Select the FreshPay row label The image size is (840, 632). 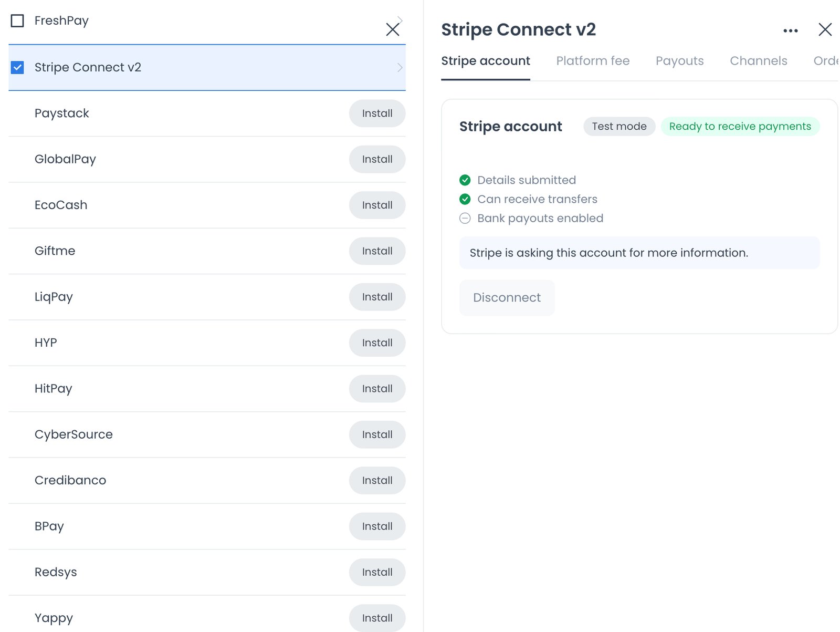point(61,21)
